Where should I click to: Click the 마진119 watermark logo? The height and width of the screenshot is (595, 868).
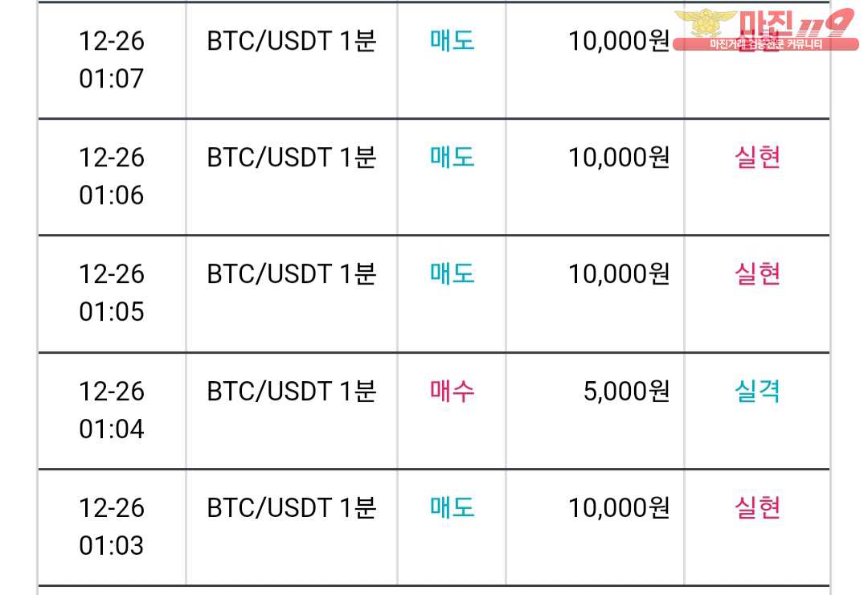tap(767, 30)
